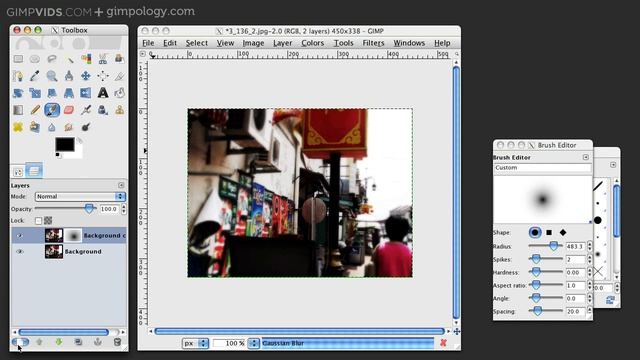This screenshot has width=640, height=360.
Task: Cancel the Gaussian Blur progress
Action: click(443, 343)
